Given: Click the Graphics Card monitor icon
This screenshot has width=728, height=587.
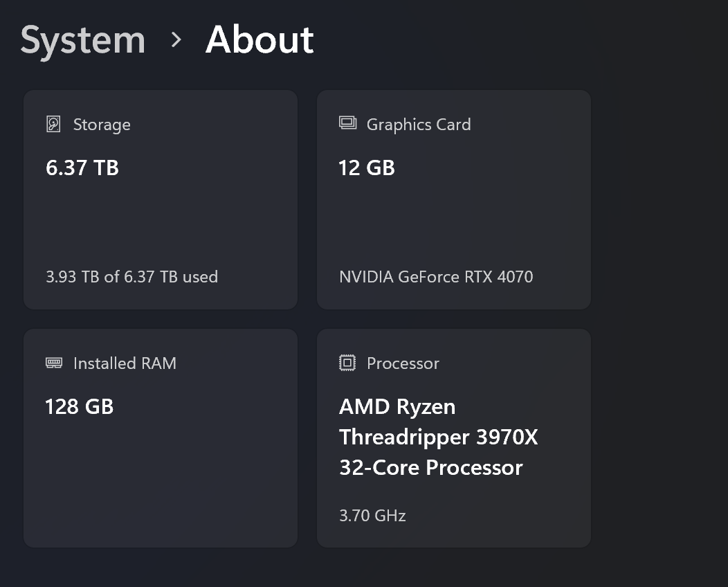Looking at the screenshot, I should (347, 124).
